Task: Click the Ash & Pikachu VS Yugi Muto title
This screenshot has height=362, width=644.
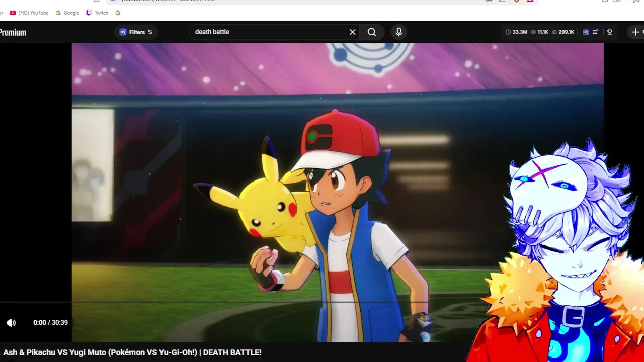Action: (132, 352)
